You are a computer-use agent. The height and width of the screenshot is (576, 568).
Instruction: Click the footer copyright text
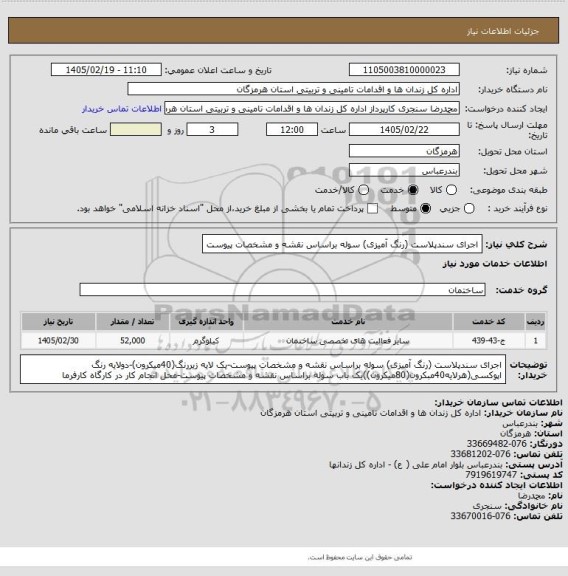point(360,557)
